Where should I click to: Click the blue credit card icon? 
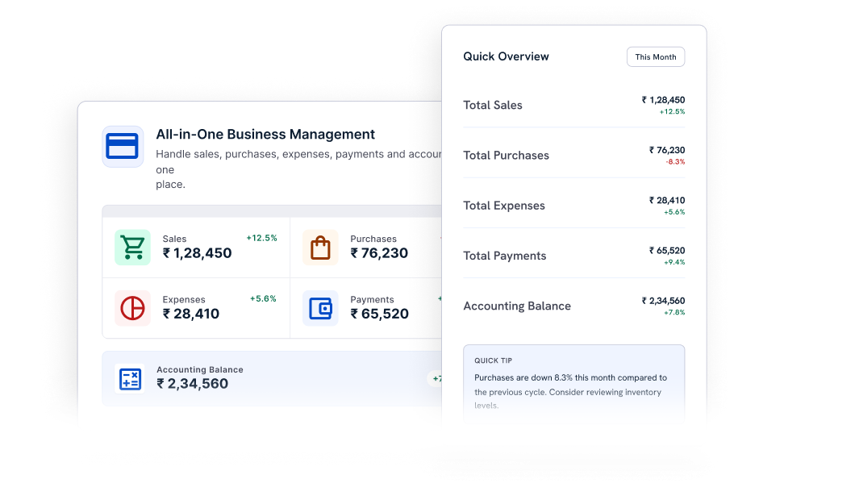[123, 146]
